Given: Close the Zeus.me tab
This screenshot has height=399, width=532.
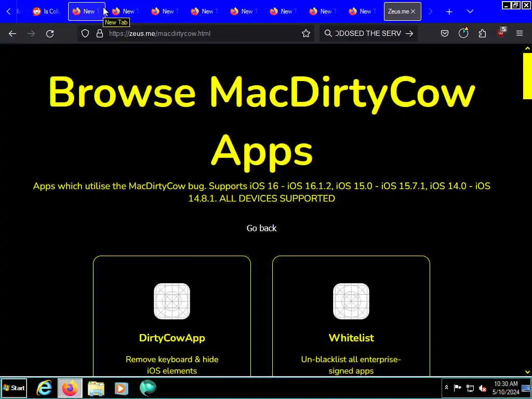Looking at the screenshot, I should pos(413,11).
